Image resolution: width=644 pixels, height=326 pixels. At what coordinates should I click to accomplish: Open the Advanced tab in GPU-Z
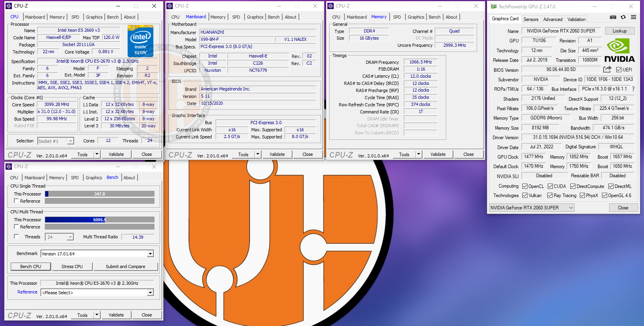552,19
